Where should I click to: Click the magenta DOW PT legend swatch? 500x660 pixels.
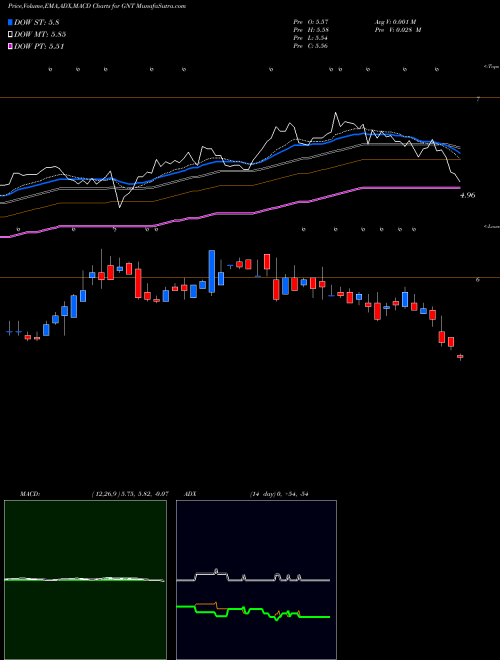pos(11,46)
